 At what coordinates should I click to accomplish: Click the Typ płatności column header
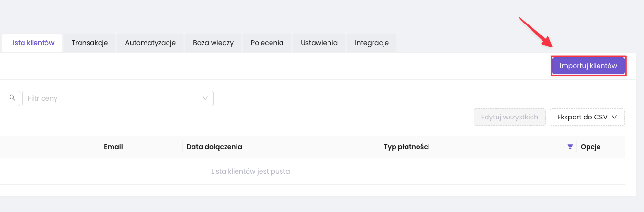click(407, 147)
